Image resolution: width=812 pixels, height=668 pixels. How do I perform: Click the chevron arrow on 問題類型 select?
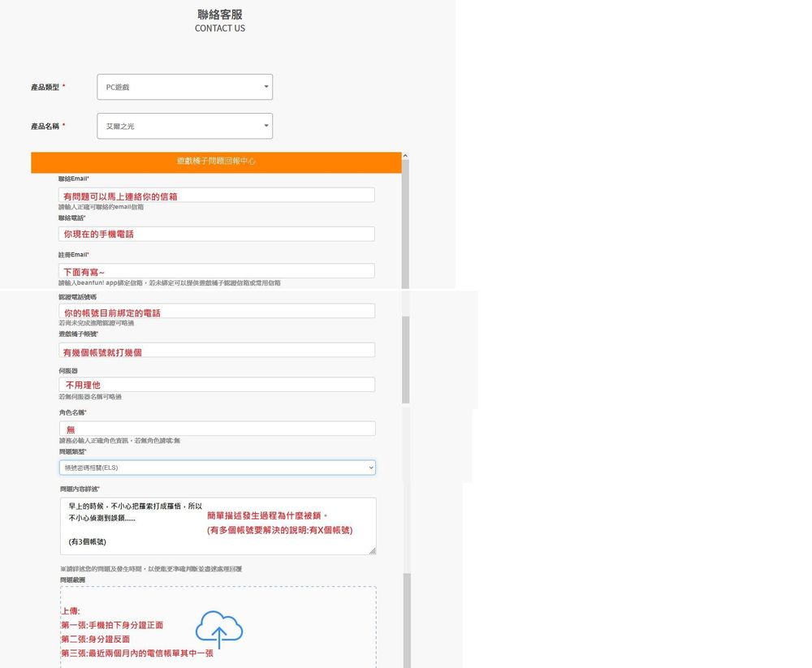coord(371,468)
